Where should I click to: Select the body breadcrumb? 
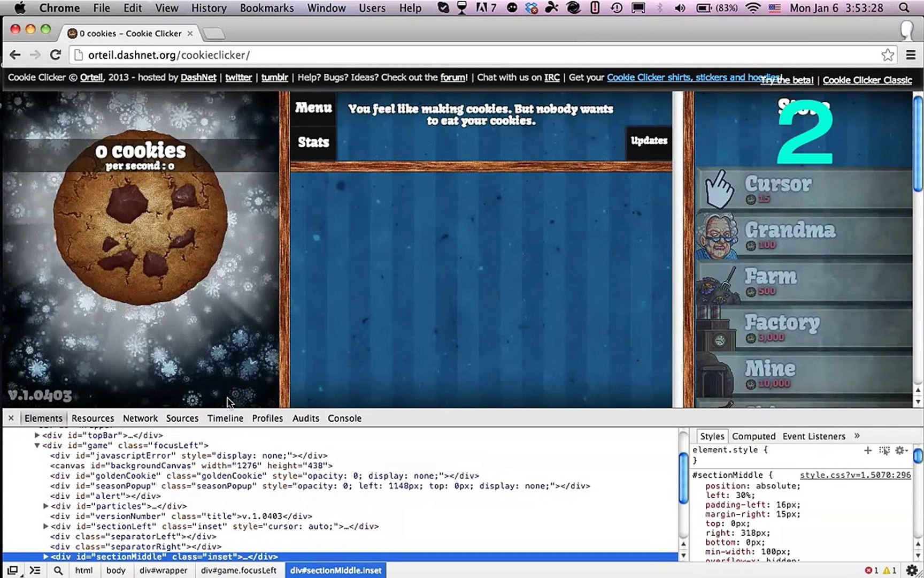[x=115, y=571]
